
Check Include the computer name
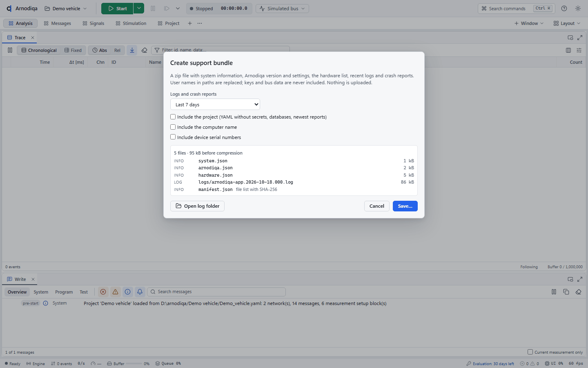click(x=173, y=127)
